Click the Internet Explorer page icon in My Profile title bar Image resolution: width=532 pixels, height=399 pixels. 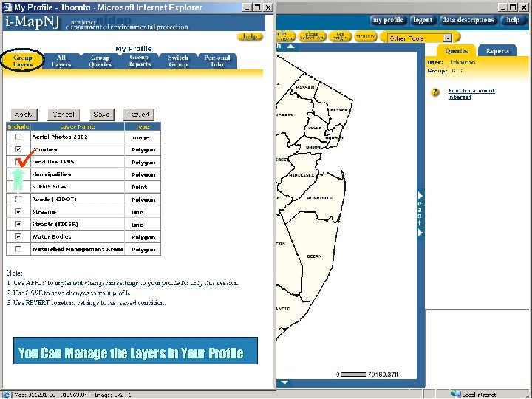pos(7,7)
